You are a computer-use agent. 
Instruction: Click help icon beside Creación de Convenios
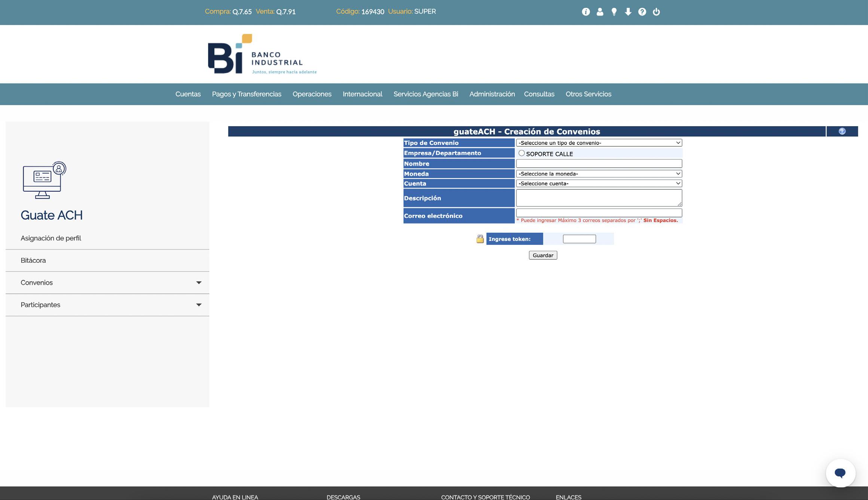pyautogui.click(x=842, y=131)
